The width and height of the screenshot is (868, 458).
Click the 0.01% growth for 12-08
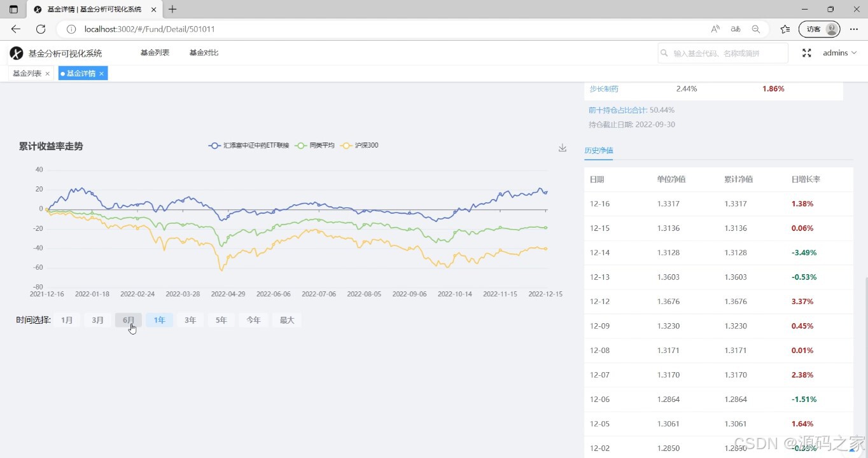tap(802, 350)
